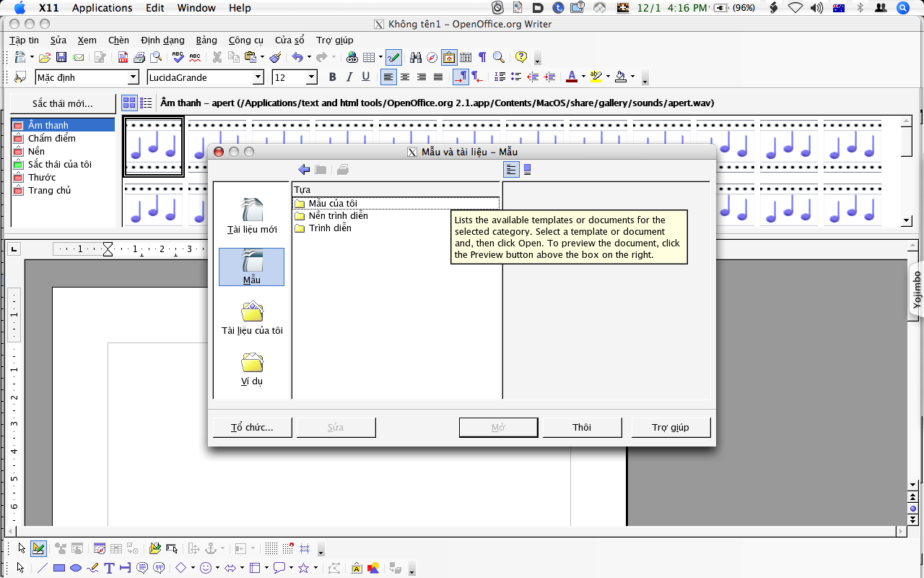Screen dimensions: 924x578
Task: Select the Freeform Line tool
Action: pos(92,568)
